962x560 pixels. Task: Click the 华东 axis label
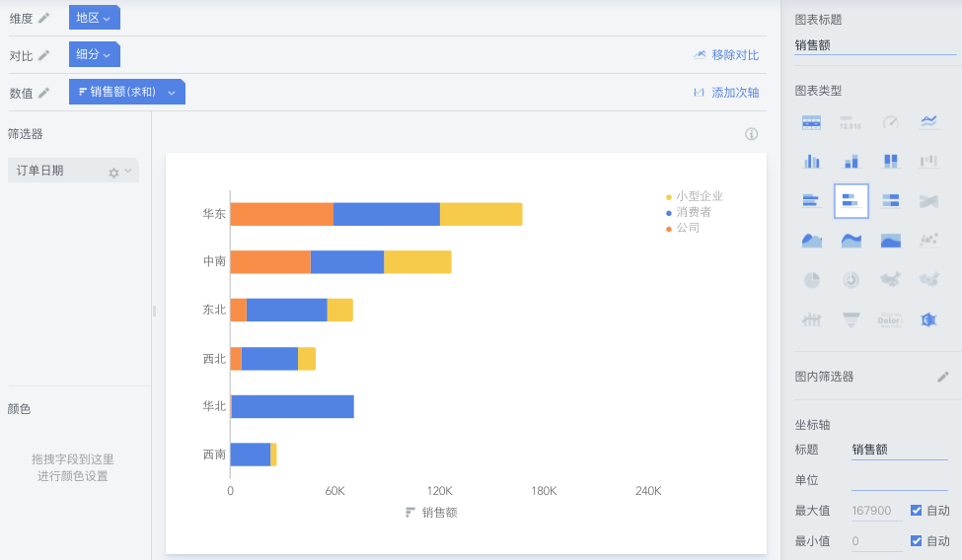214,214
